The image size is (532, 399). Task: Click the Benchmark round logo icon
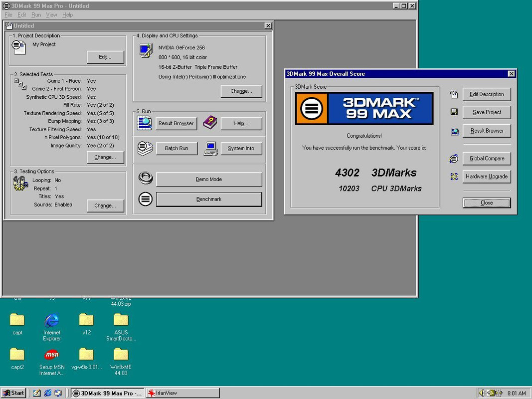pyautogui.click(x=145, y=199)
